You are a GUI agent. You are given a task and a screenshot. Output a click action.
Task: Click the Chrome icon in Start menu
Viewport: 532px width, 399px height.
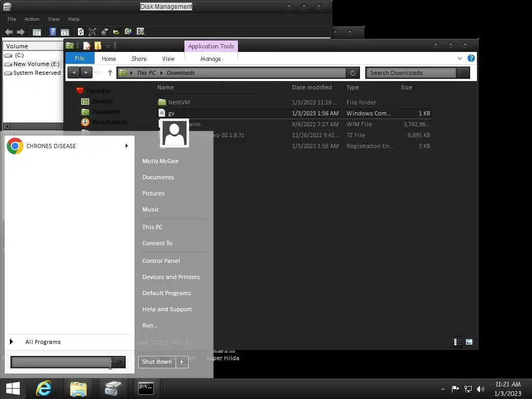click(15, 146)
